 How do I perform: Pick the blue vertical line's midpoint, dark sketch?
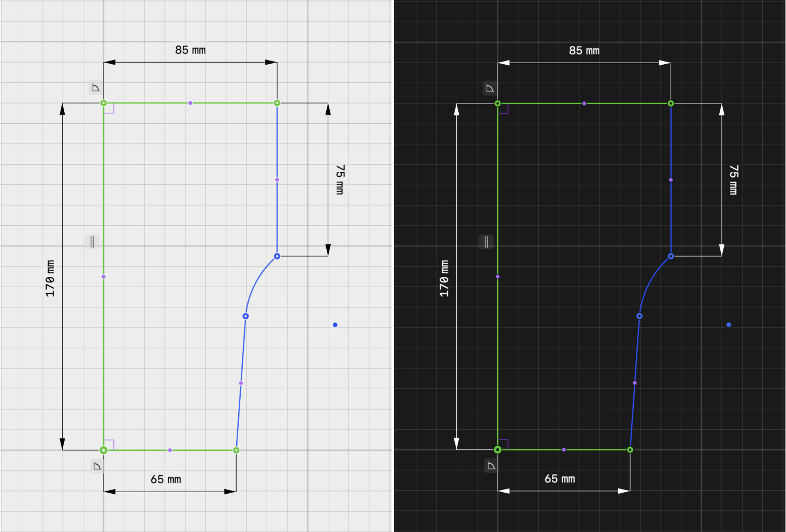point(671,180)
